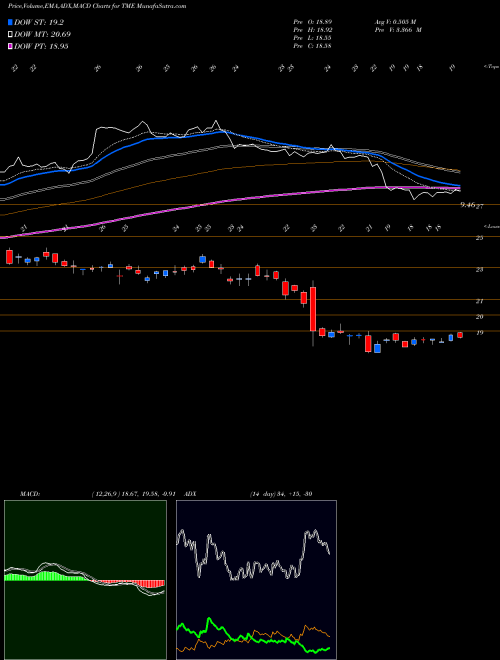Click the white DOW MT legend swatch
This screenshot has width=500, height=660.
pos(10,35)
